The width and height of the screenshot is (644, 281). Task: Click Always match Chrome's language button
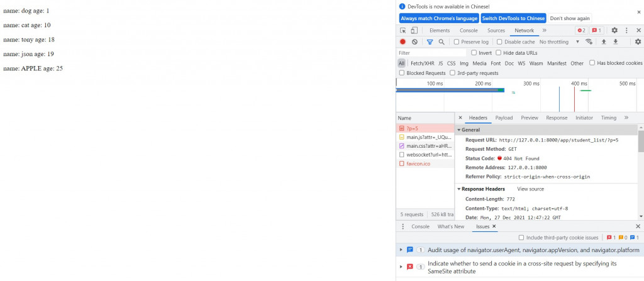tap(439, 18)
